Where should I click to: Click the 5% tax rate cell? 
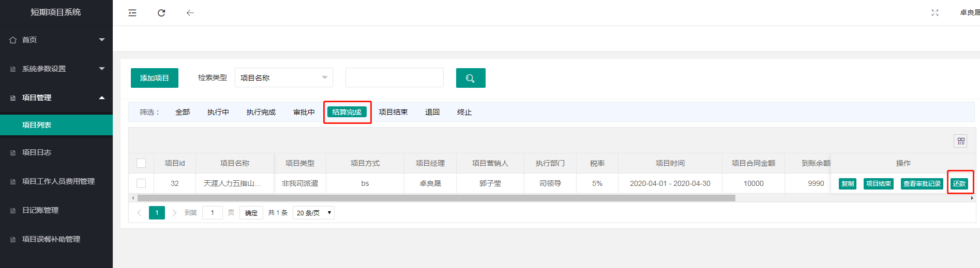click(597, 183)
